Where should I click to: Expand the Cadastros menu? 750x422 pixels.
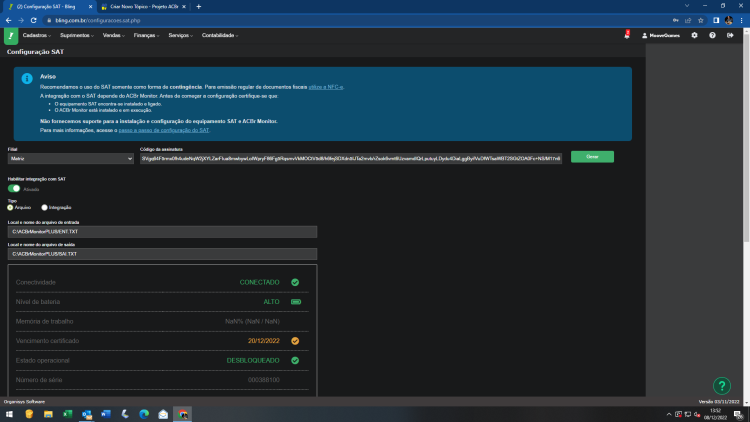point(36,35)
